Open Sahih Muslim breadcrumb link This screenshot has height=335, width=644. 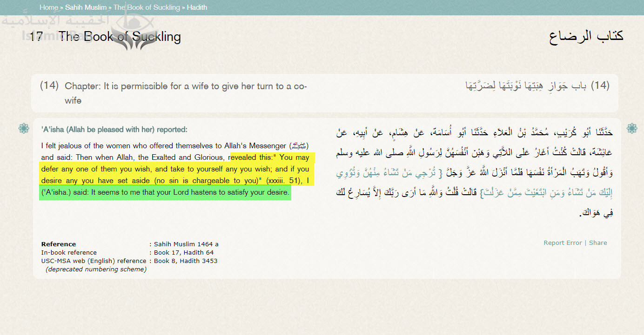[86, 7]
